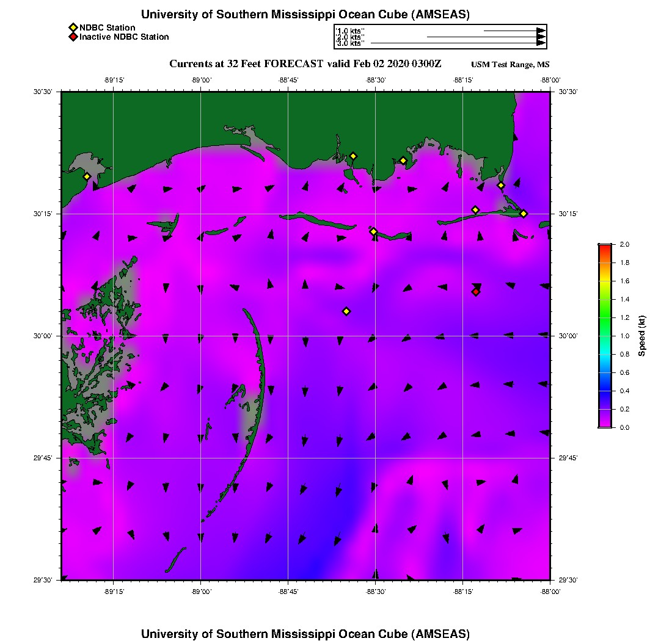This screenshot has width=672, height=641.
Task: Click the '1.0' colorbar value
Action: pos(624,336)
